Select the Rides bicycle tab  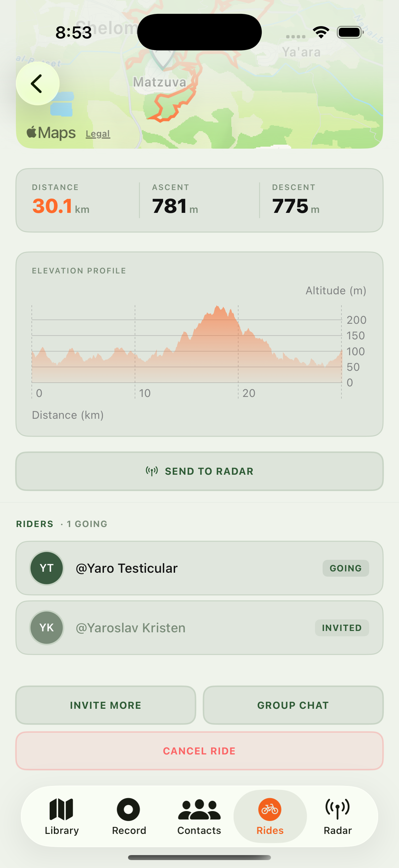tap(270, 816)
